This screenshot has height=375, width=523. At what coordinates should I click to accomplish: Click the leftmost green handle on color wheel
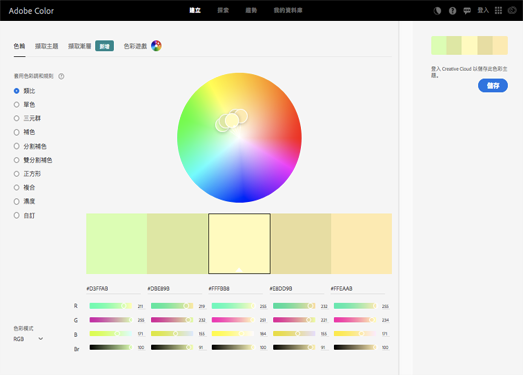(x=221, y=125)
